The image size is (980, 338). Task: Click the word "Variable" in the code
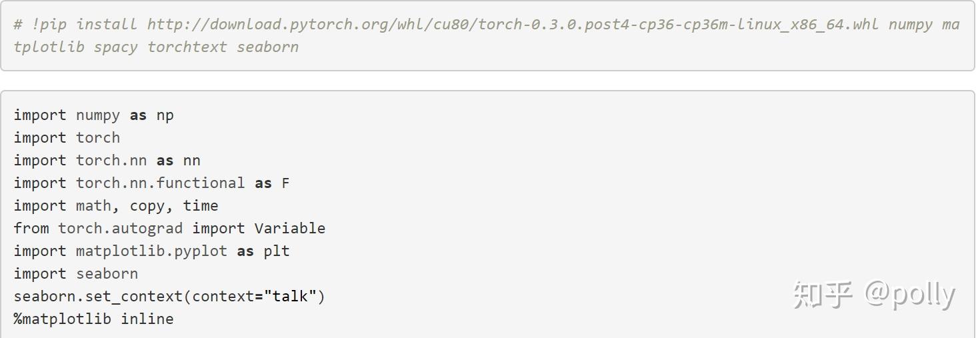[290, 229]
